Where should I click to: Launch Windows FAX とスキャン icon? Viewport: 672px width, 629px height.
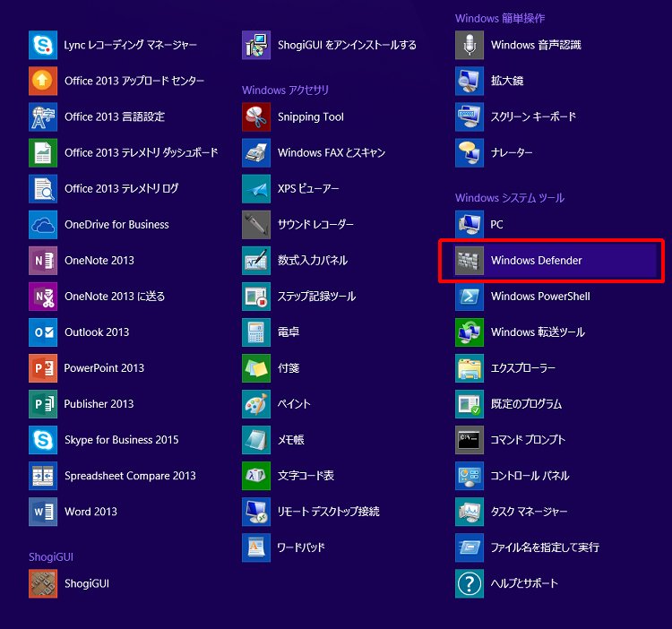256,152
